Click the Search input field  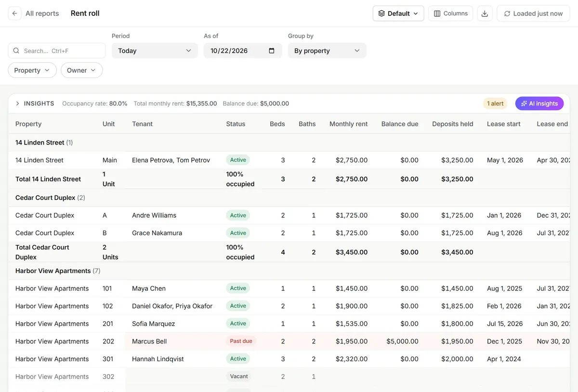pos(57,51)
